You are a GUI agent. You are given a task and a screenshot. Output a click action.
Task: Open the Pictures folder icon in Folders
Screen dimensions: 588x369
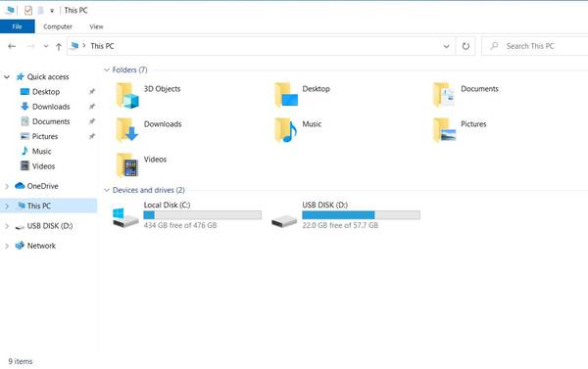444,130
